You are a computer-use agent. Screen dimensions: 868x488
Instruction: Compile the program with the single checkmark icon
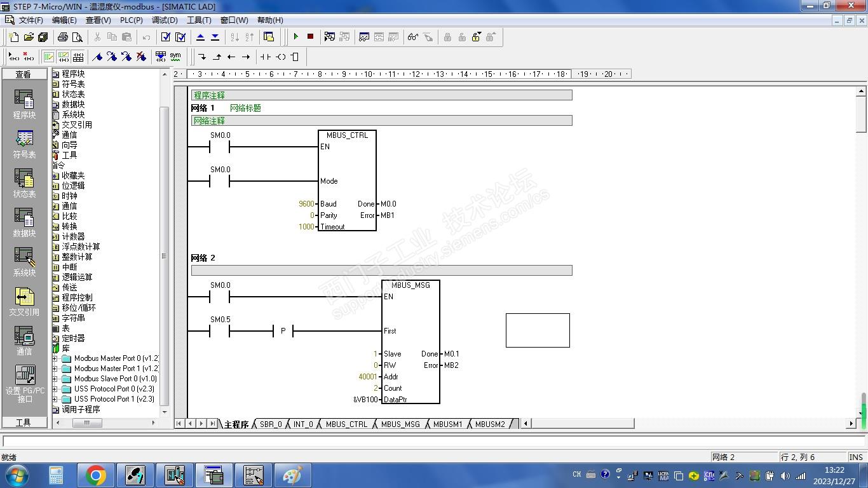166,37
